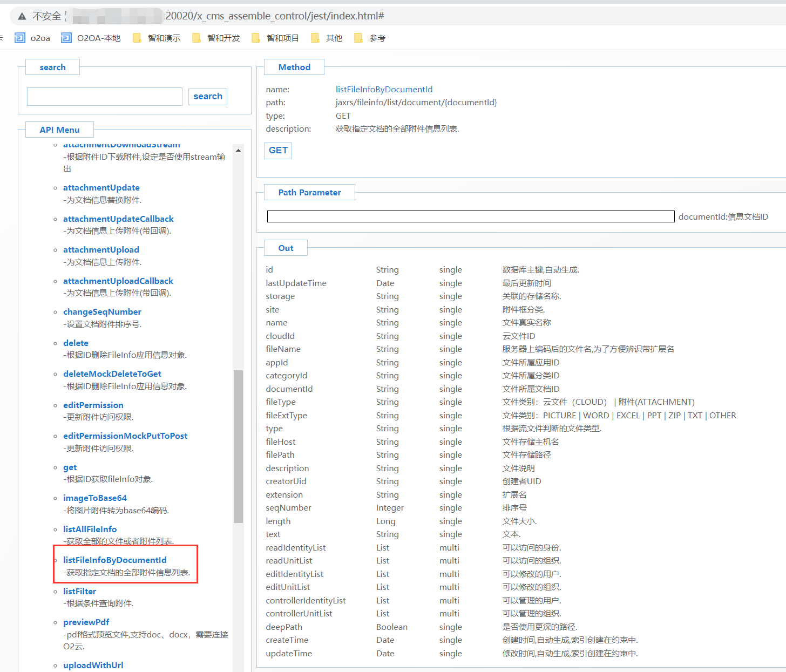Click the documentId path parameter field

[x=470, y=216]
